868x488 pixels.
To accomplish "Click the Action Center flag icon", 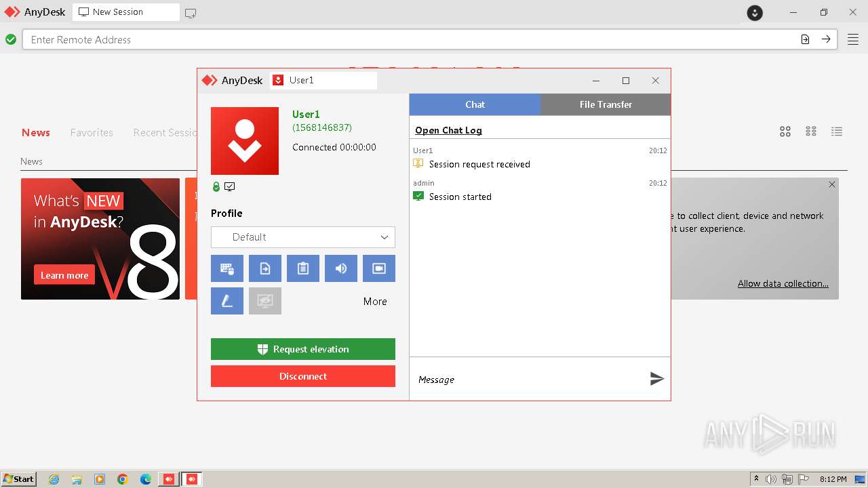I will [804, 479].
